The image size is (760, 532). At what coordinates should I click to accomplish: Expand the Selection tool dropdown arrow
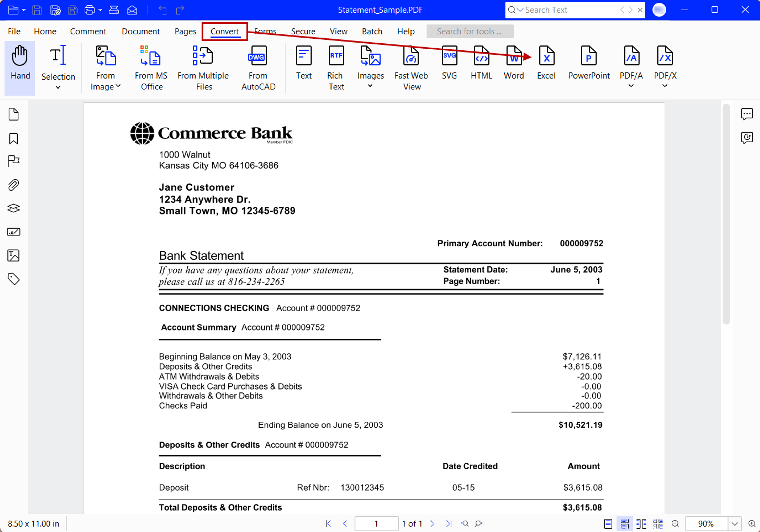(x=58, y=87)
